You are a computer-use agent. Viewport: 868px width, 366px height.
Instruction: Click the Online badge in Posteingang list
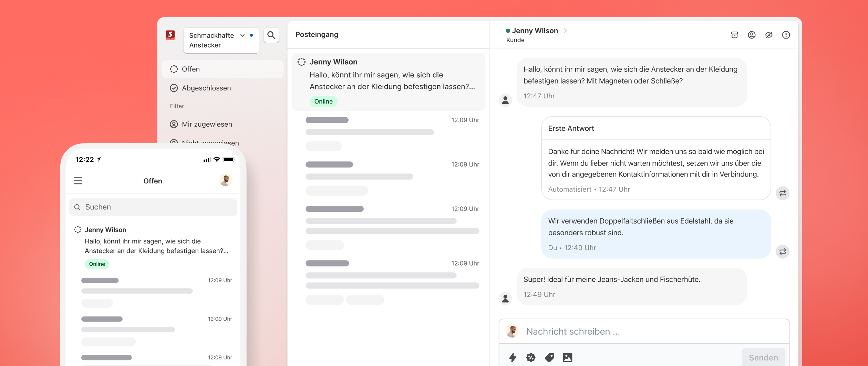[323, 101]
